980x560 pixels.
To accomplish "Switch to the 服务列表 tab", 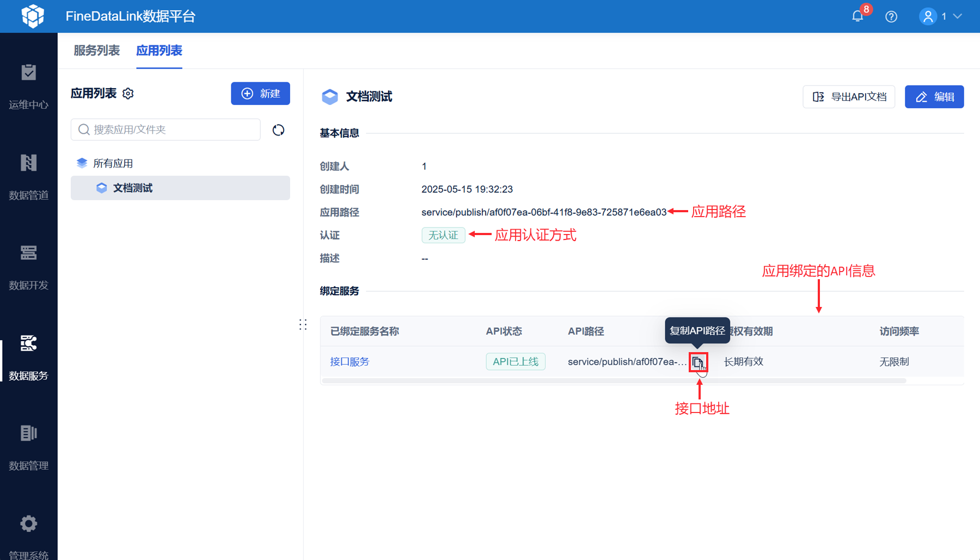I will pos(96,51).
